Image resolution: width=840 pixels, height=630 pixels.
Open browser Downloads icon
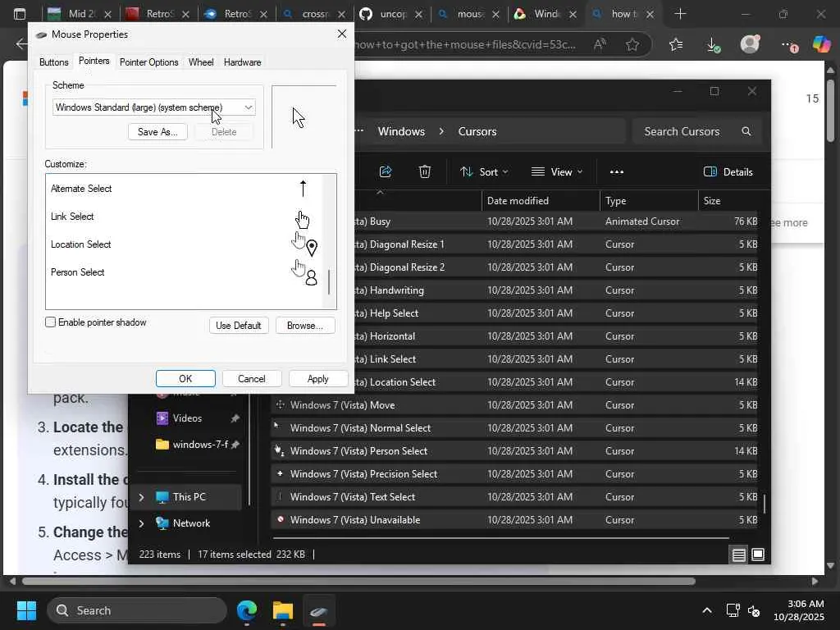pyautogui.click(x=713, y=44)
